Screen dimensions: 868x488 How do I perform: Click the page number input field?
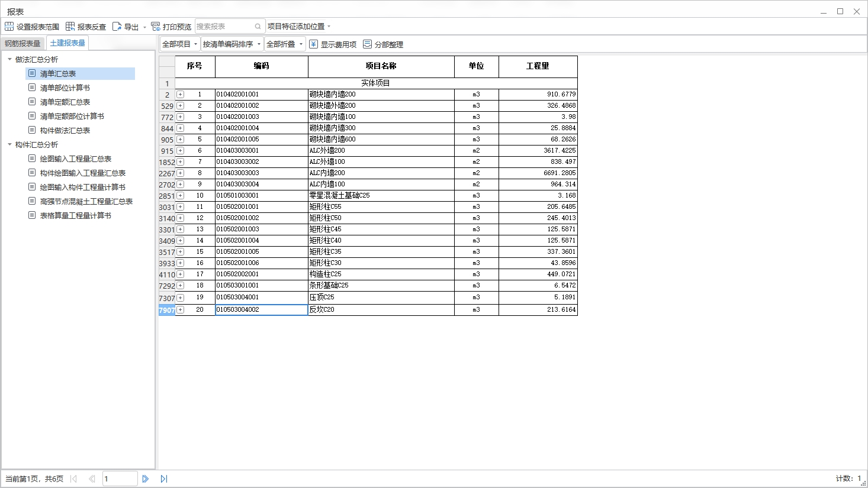click(120, 479)
